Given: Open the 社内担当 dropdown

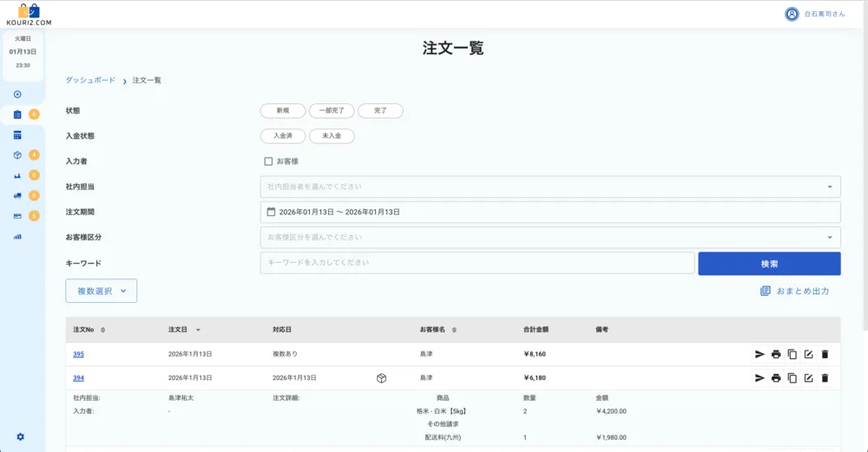Looking at the screenshot, I should [x=550, y=187].
